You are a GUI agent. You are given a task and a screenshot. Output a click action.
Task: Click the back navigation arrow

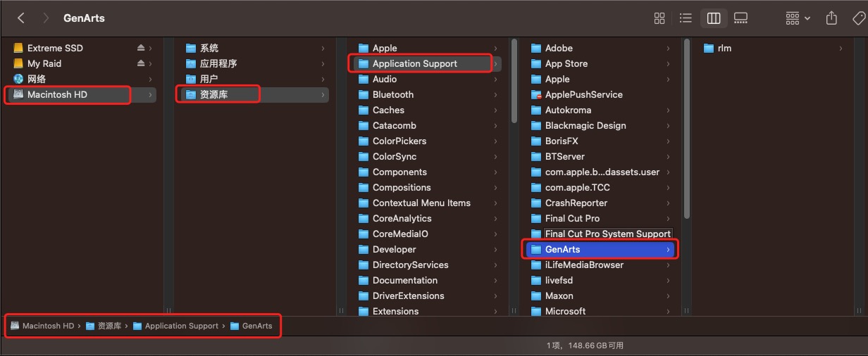point(20,18)
